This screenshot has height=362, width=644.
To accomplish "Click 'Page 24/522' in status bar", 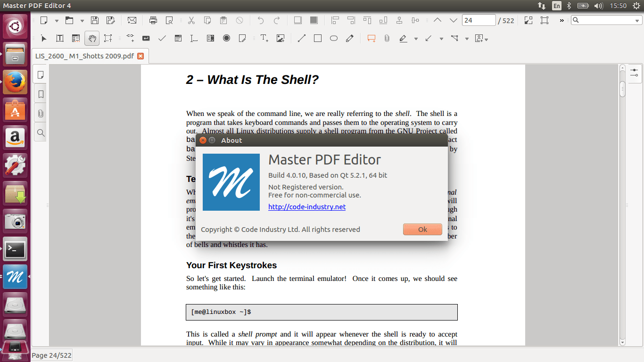I will pyautogui.click(x=52, y=355).
